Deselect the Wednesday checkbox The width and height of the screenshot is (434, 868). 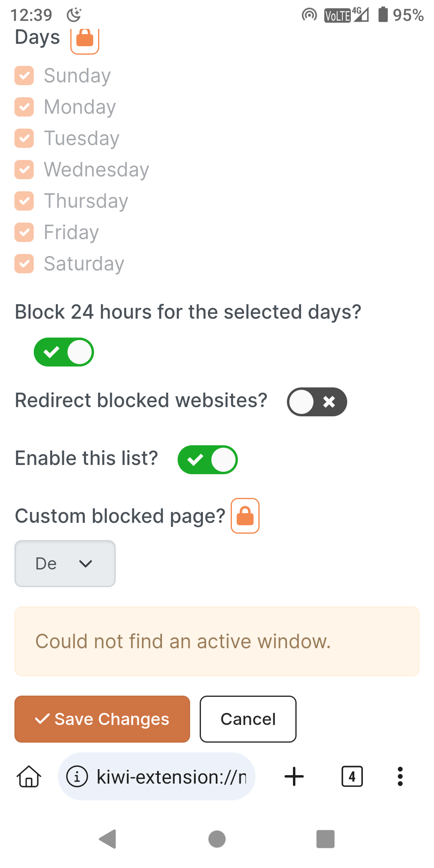click(24, 170)
